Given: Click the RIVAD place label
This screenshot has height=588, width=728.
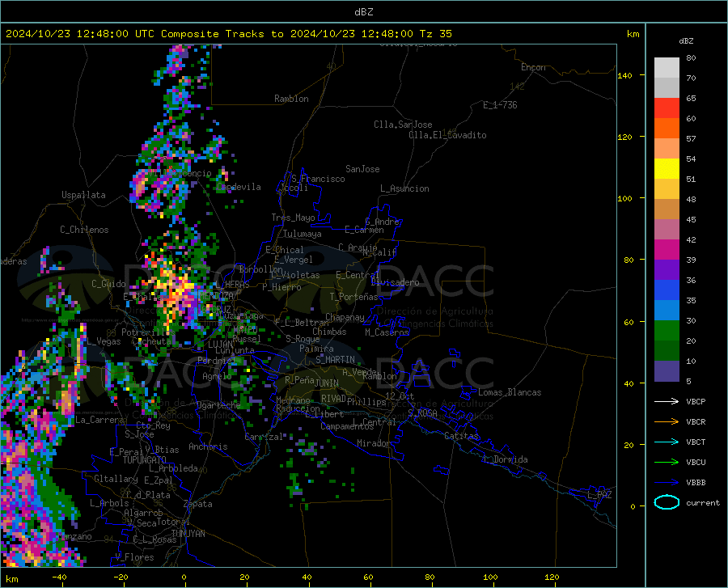Looking at the screenshot, I should [333, 399].
